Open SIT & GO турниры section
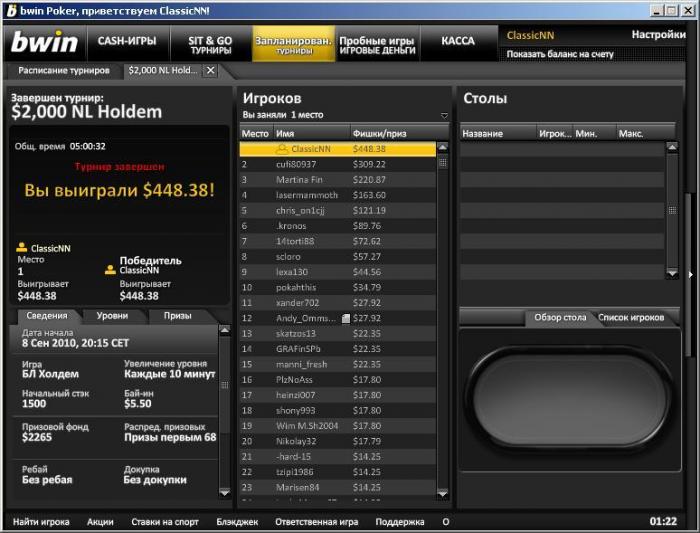700x533 pixels. 210,45
